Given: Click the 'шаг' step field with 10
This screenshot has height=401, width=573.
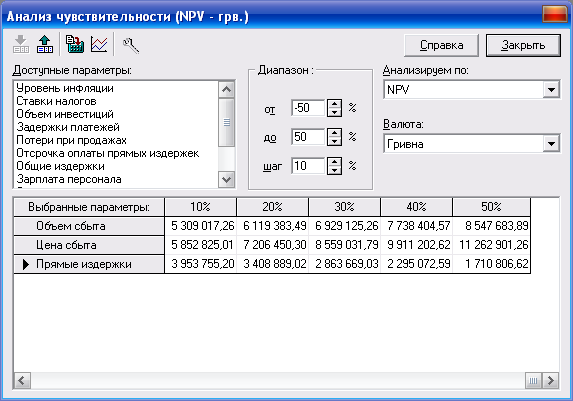Looking at the screenshot, I should click(x=308, y=166).
